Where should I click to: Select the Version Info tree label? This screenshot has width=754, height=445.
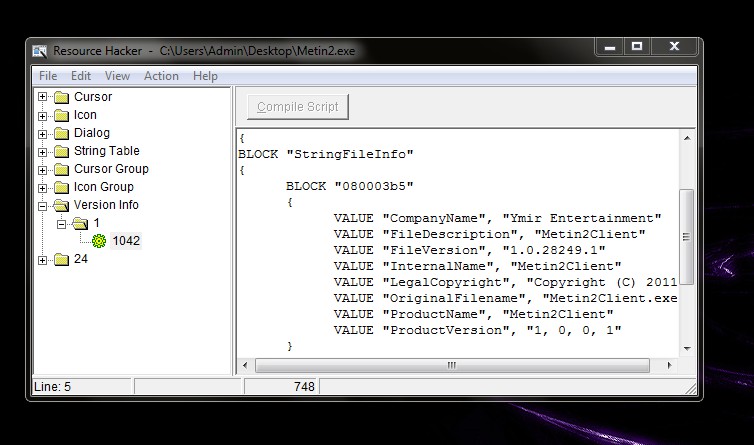pyautogui.click(x=106, y=205)
